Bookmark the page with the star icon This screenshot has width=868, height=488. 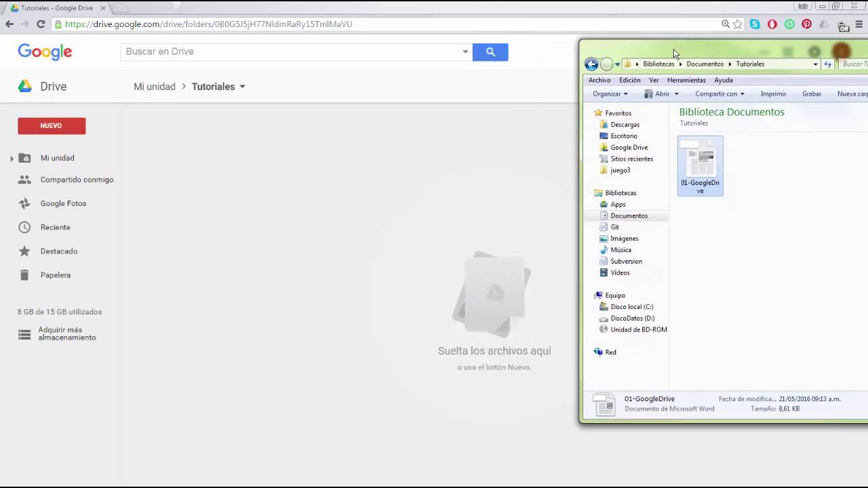738,24
